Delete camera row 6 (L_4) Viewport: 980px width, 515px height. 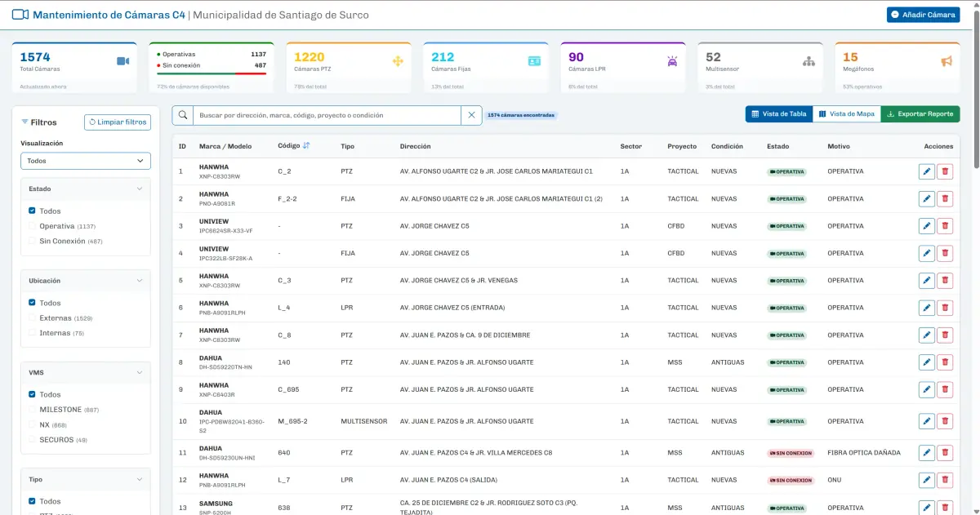[x=945, y=308]
